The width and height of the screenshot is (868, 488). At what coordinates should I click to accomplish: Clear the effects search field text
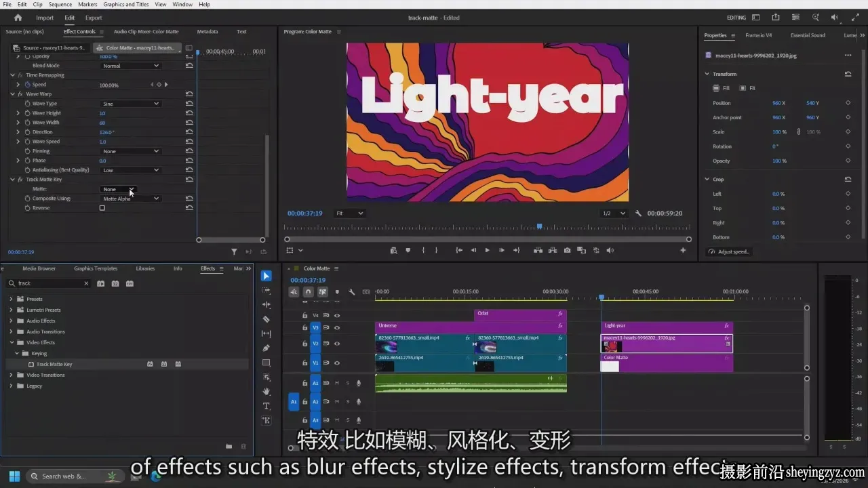(x=86, y=283)
